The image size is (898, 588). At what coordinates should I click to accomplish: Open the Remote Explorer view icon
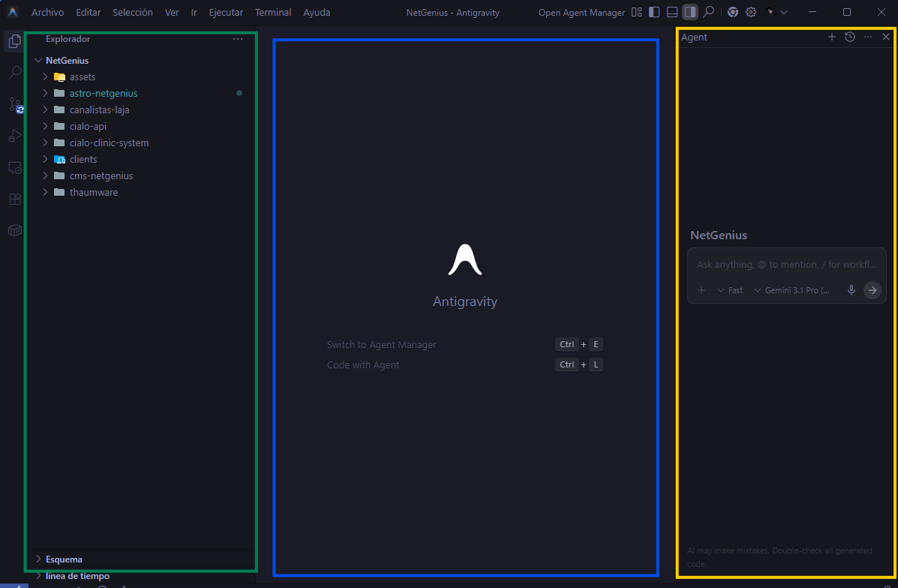tap(14, 167)
